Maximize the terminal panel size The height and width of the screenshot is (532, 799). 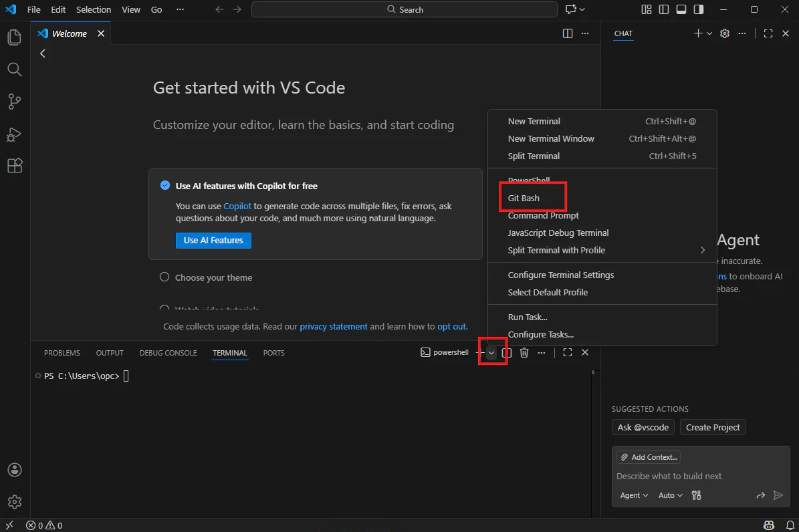pyautogui.click(x=567, y=353)
